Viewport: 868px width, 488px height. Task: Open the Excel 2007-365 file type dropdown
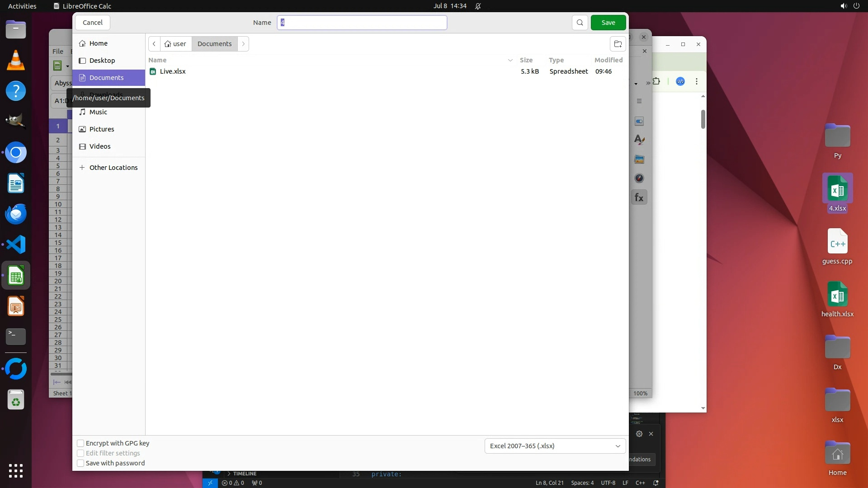coord(555,446)
